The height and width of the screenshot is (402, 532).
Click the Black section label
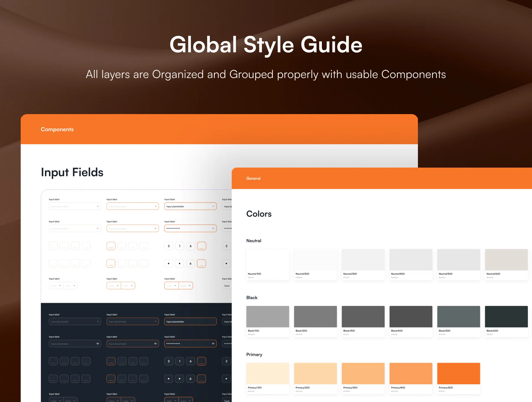252,298
